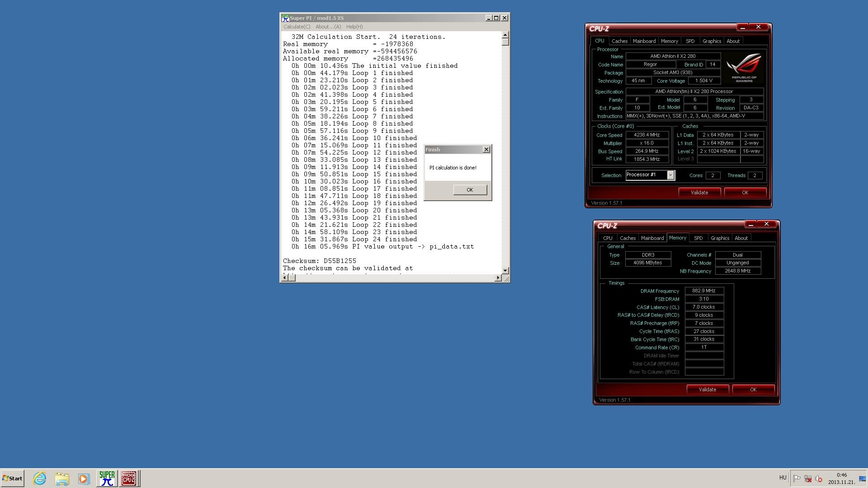The height and width of the screenshot is (488, 868).
Task: Select Mainboard tab in upper CPU-Z window
Action: [644, 41]
